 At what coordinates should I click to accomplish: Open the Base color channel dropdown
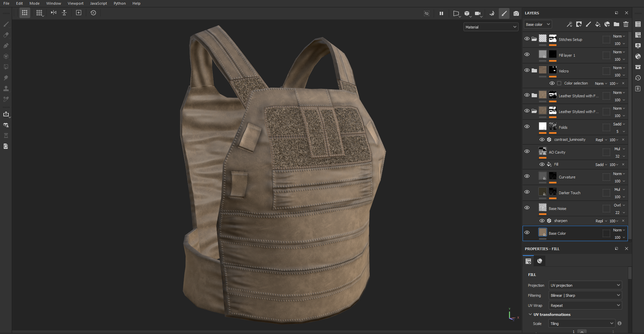[538, 24]
